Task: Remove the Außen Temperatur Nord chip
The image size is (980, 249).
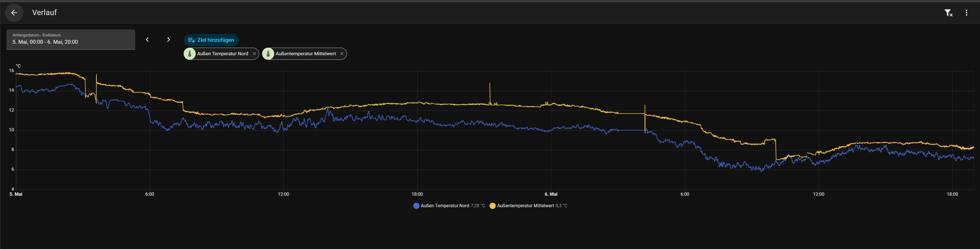Action: [255, 54]
